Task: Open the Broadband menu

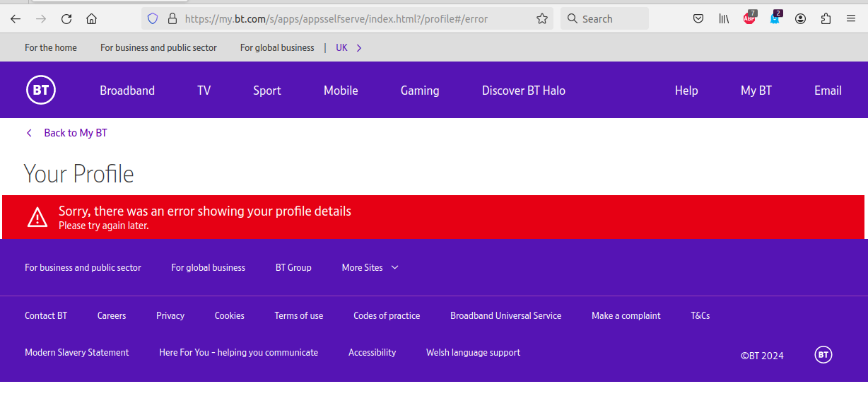Action: [x=127, y=91]
